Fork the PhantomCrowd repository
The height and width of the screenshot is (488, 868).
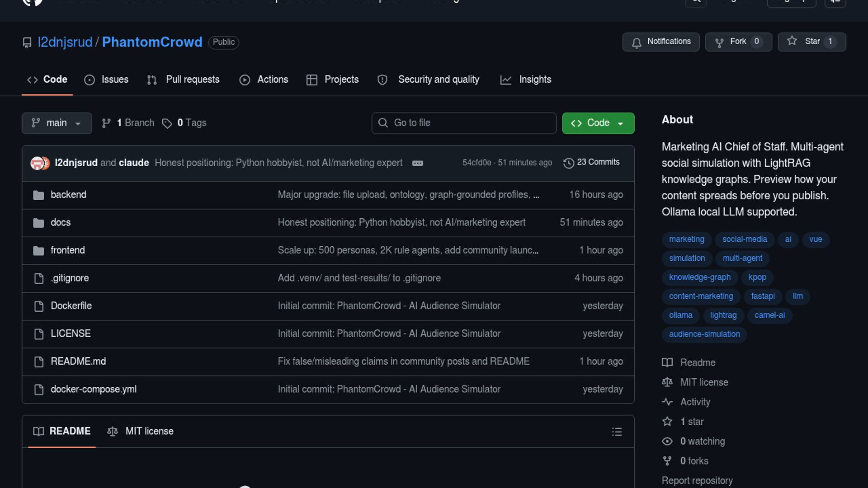click(x=738, y=42)
